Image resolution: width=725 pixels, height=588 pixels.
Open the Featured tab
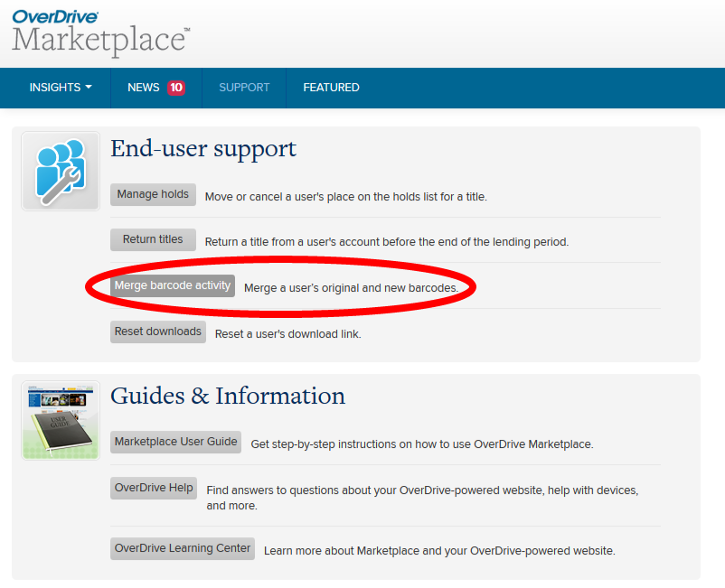331,88
